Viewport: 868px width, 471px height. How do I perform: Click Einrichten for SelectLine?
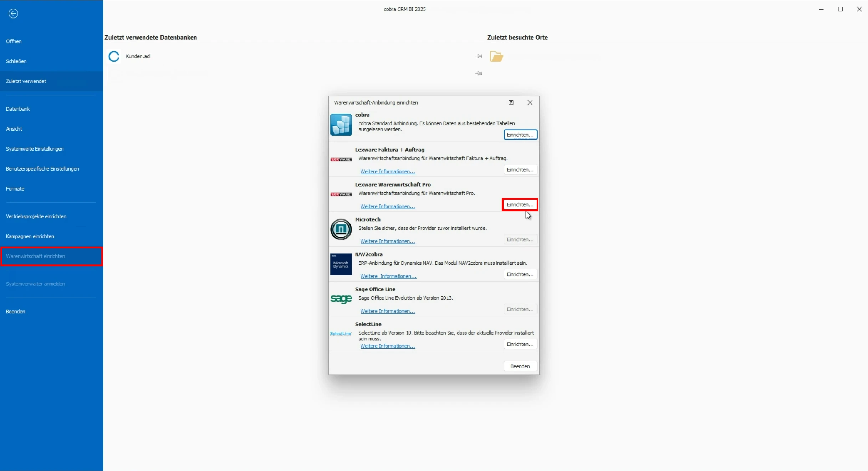(x=520, y=344)
